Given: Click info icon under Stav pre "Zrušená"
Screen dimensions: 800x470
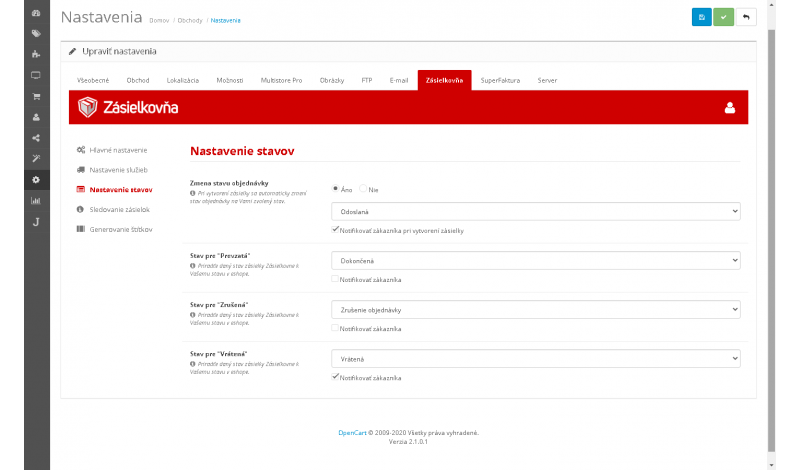Looking at the screenshot, I should (193, 315).
